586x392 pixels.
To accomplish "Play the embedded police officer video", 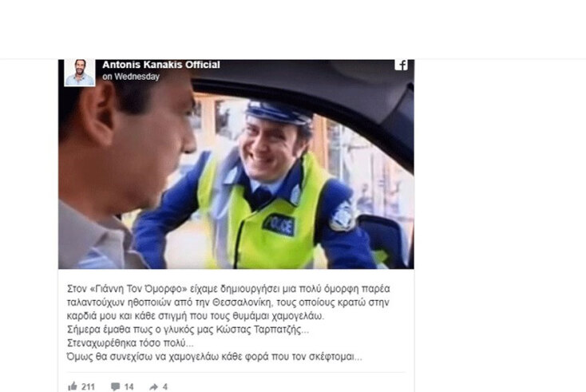I will click(236, 164).
